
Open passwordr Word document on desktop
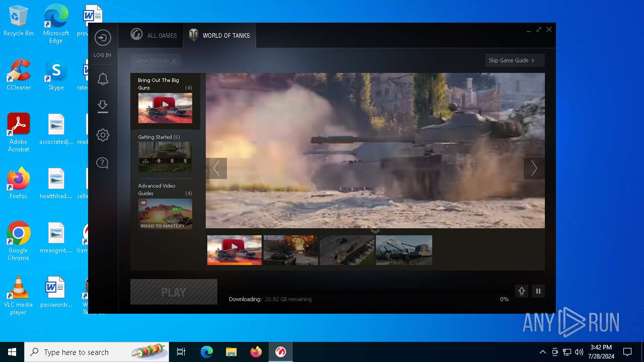pyautogui.click(x=56, y=292)
